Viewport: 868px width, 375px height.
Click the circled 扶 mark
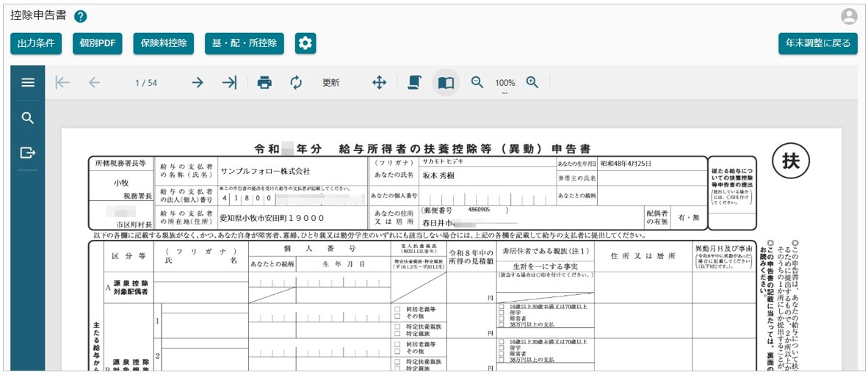point(791,160)
